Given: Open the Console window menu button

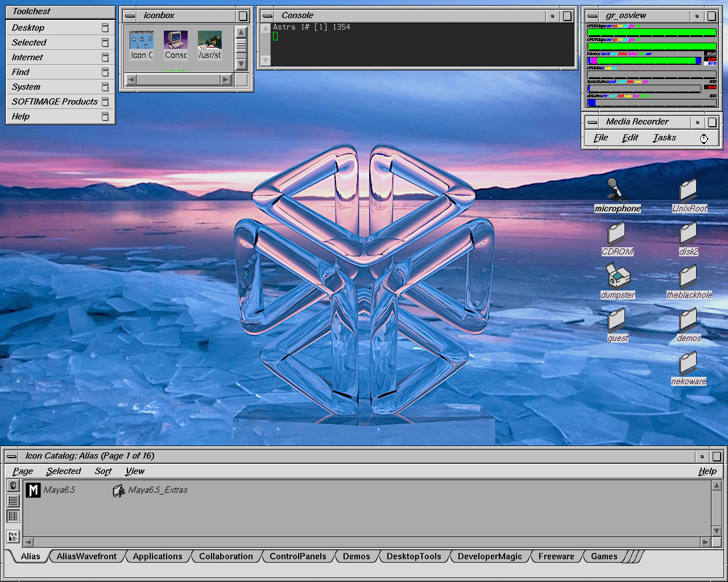Looking at the screenshot, I should tap(267, 16).
